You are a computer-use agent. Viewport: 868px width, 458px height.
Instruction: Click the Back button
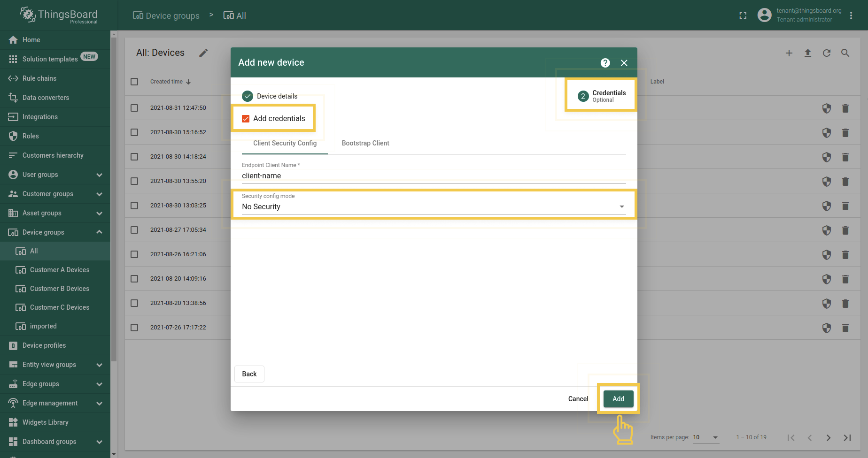[249, 374]
